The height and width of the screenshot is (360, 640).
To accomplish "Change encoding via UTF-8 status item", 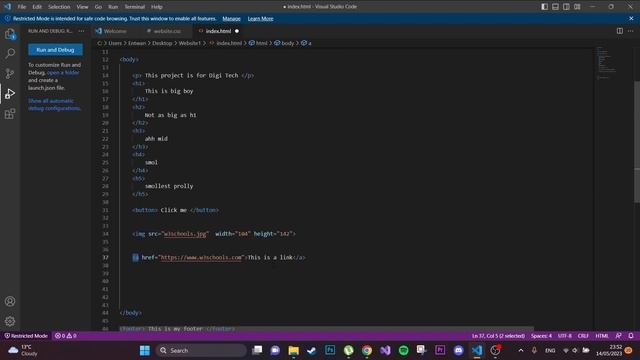I will [x=565, y=336].
